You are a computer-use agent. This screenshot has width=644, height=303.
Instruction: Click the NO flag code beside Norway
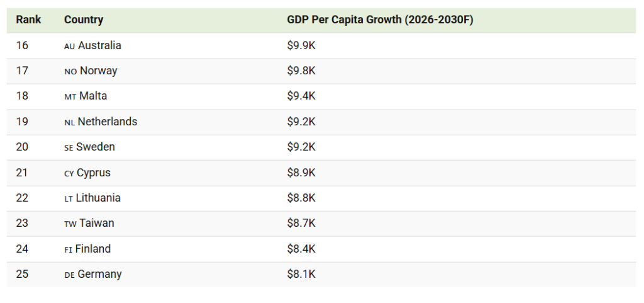70,72
